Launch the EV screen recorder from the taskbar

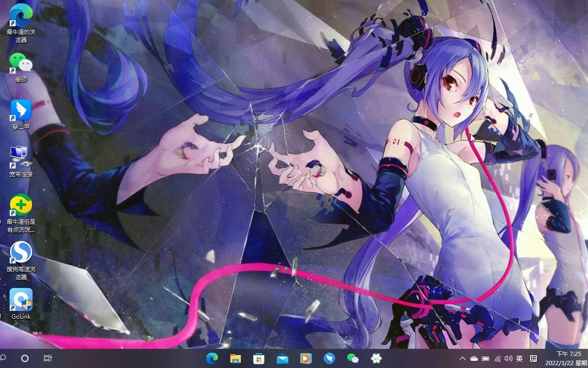pos(376,358)
